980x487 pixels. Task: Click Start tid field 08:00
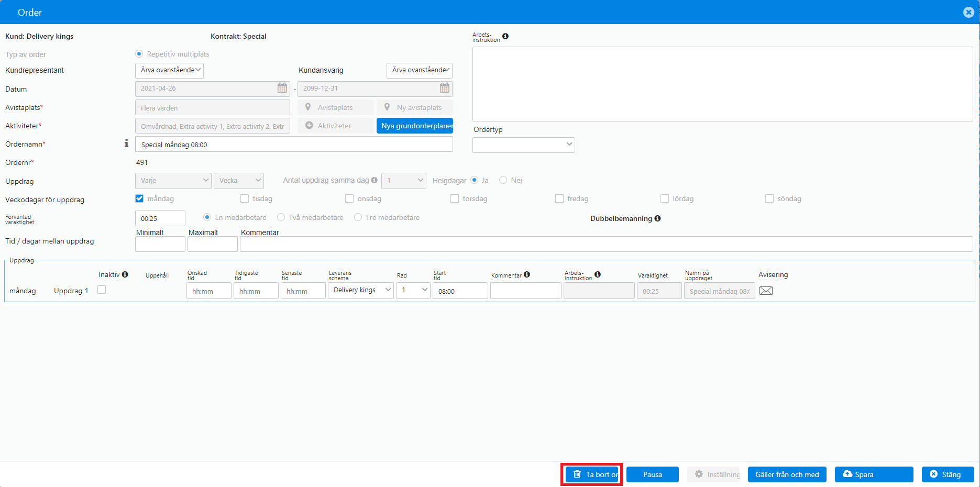tap(460, 291)
